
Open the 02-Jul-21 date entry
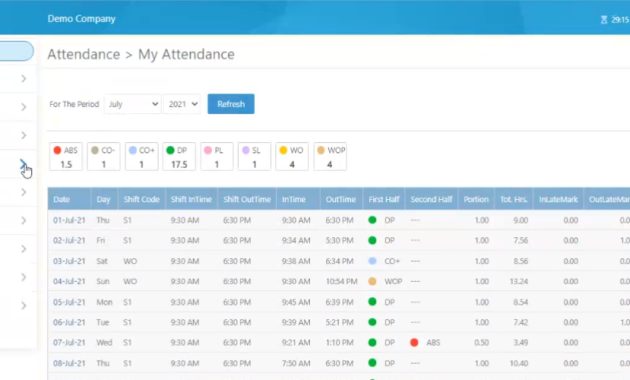click(69, 240)
